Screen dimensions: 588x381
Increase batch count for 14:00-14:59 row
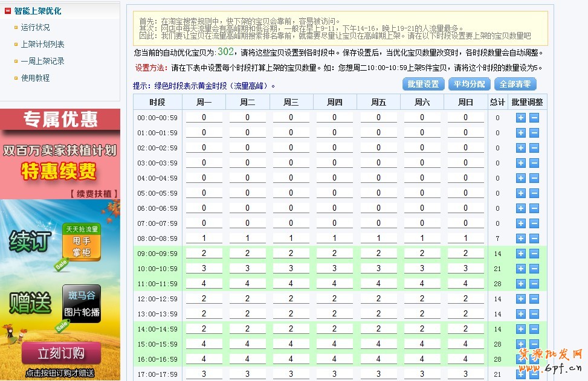(x=520, y=329)
